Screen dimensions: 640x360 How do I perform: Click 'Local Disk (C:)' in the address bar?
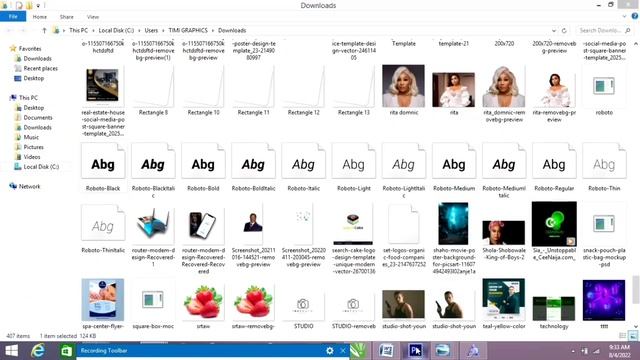point(116,30)
